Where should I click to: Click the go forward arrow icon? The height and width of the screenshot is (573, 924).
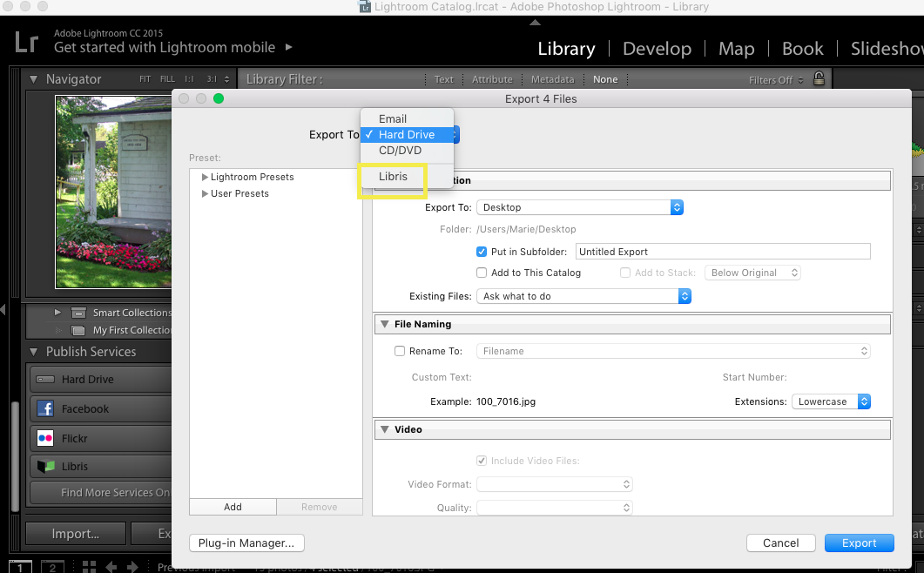[132, 567]
